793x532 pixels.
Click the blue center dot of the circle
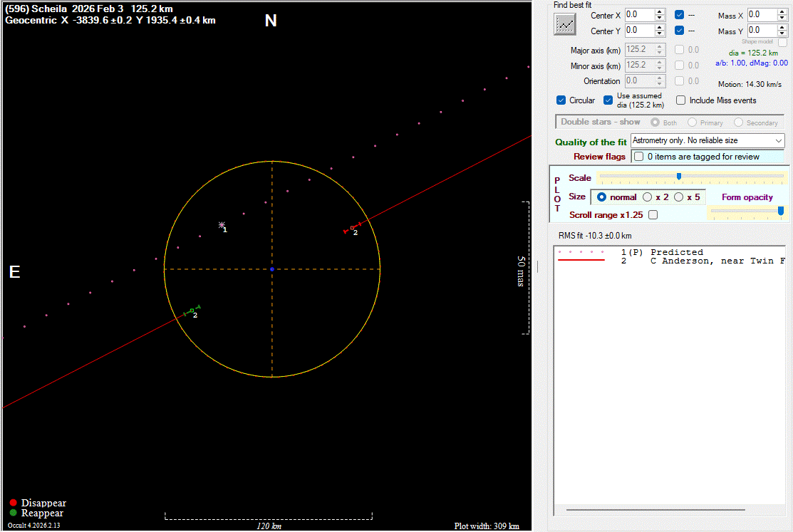click(x=272, y=269)
